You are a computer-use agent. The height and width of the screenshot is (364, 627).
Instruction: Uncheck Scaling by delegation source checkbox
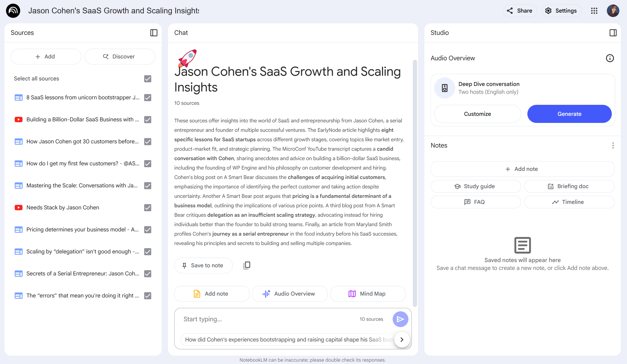pyautogui.click(x=148, y=252)
